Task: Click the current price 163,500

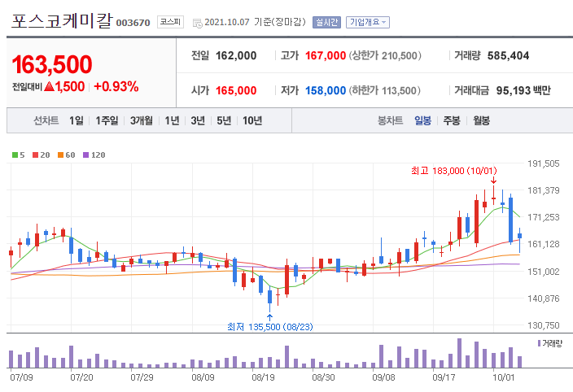Action: (x=52, y=64)
